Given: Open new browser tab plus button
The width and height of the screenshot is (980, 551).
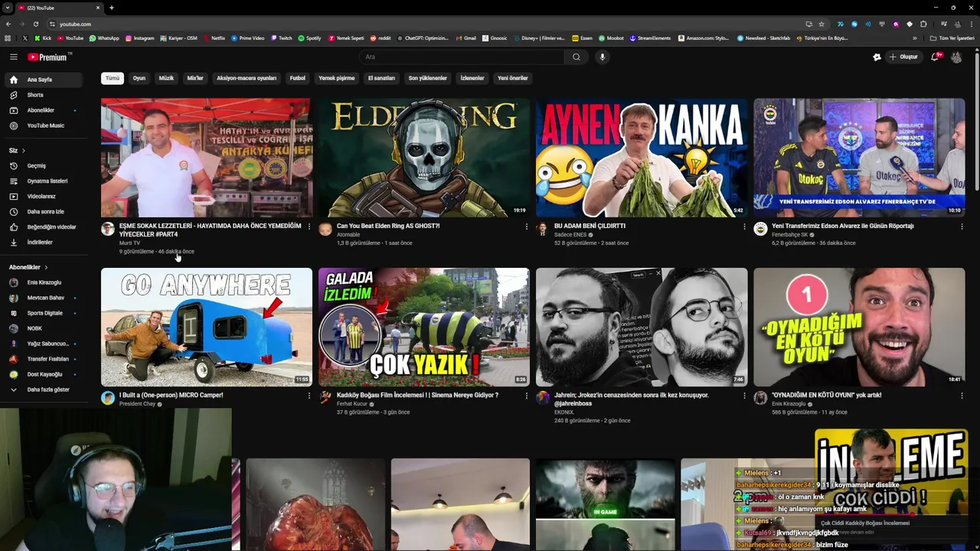Looking at the screenshot, I should tap(111, 8).
